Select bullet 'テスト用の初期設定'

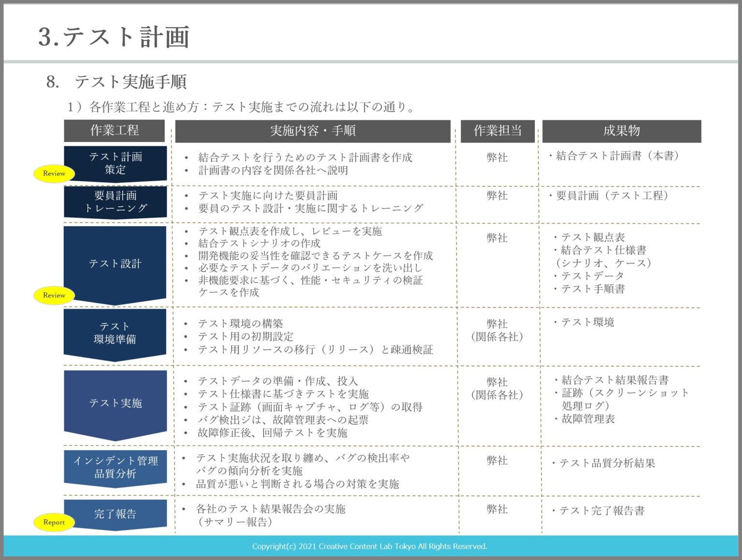coord(246,337)
